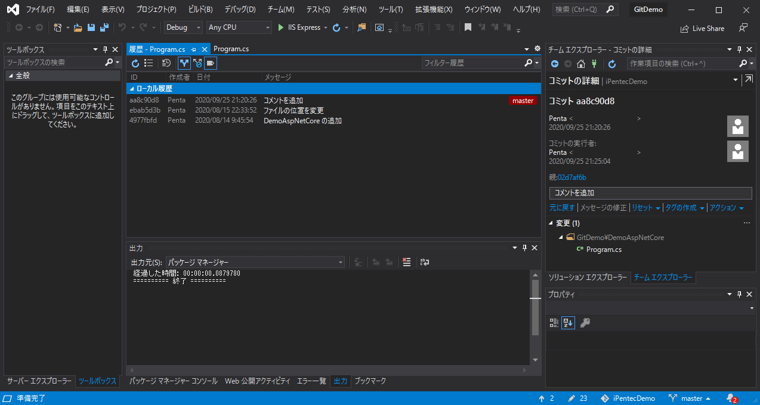Click the Manage Connections plug icon

pos(594,63)
